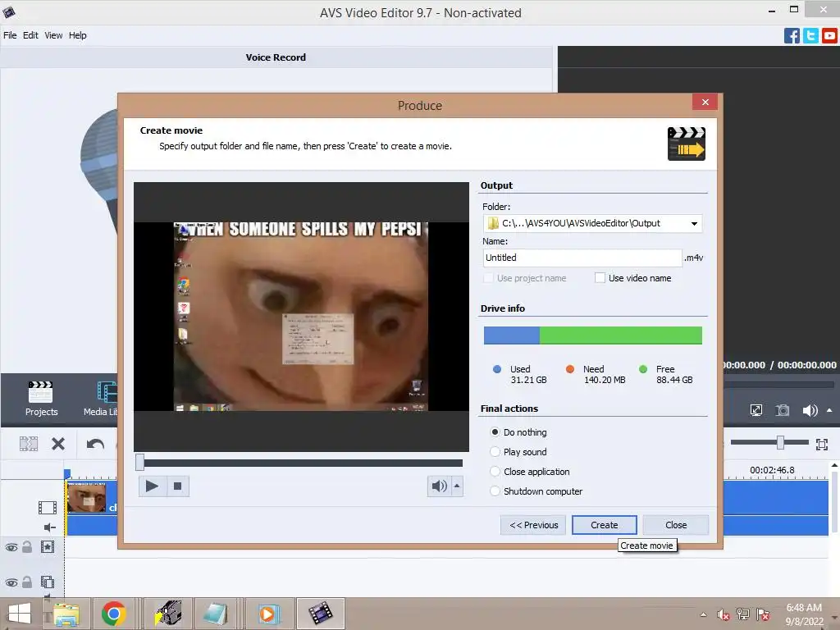Open the pinned movie-maker taskbar icon

coord(169,614)
